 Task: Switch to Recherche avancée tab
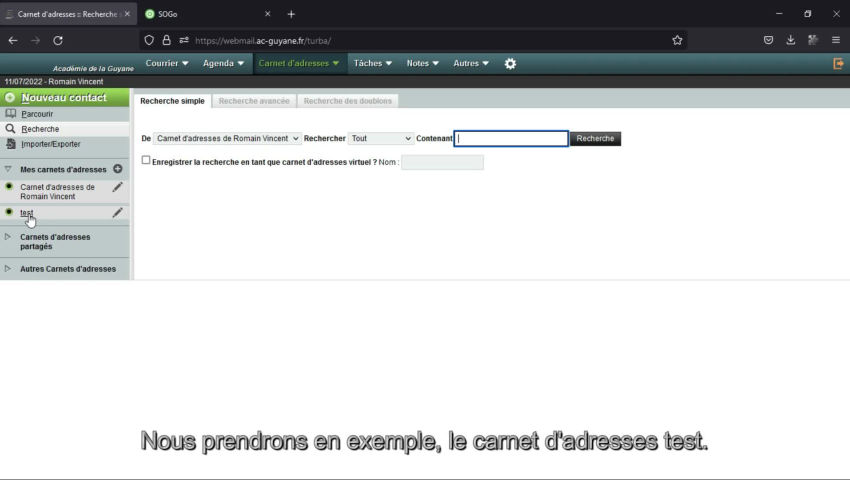pyautogui.click(x=254, y=101)
